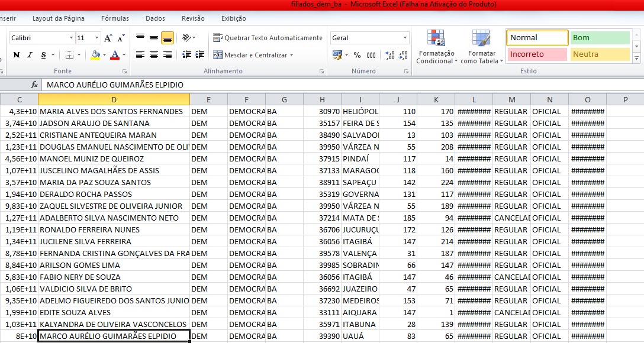Open the Calibri font name dropdown

71,38
